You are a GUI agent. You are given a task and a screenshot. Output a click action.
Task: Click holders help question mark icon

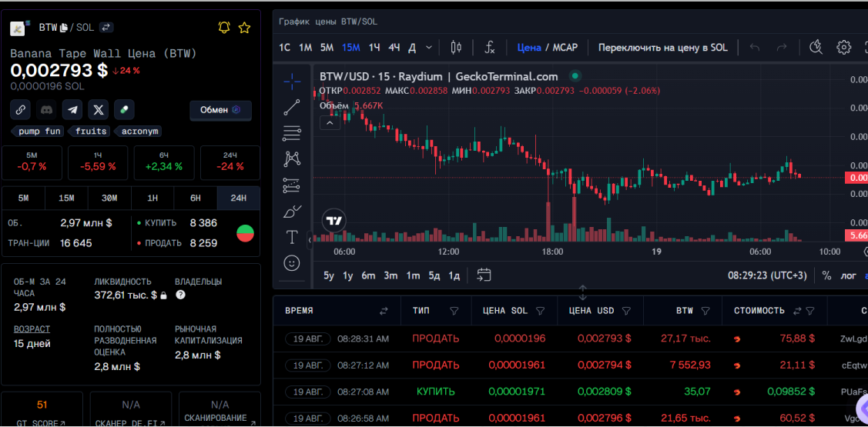(180, 295)
